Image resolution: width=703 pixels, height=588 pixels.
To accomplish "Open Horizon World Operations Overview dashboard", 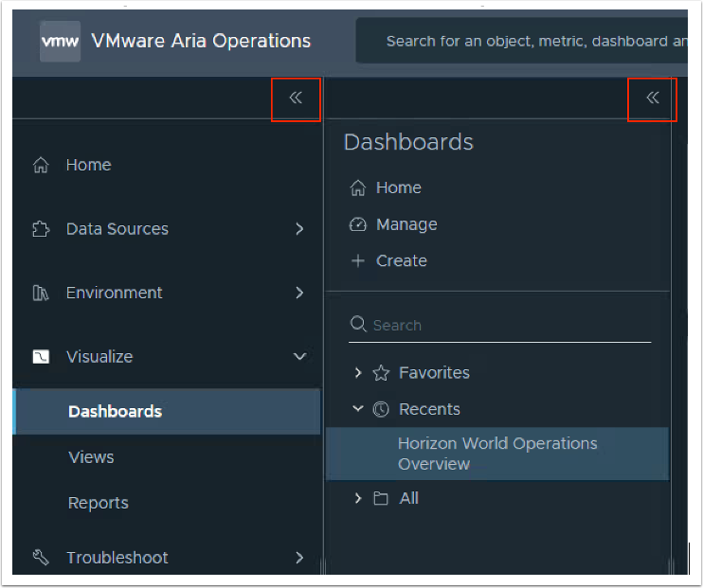I will coord(496,454).
